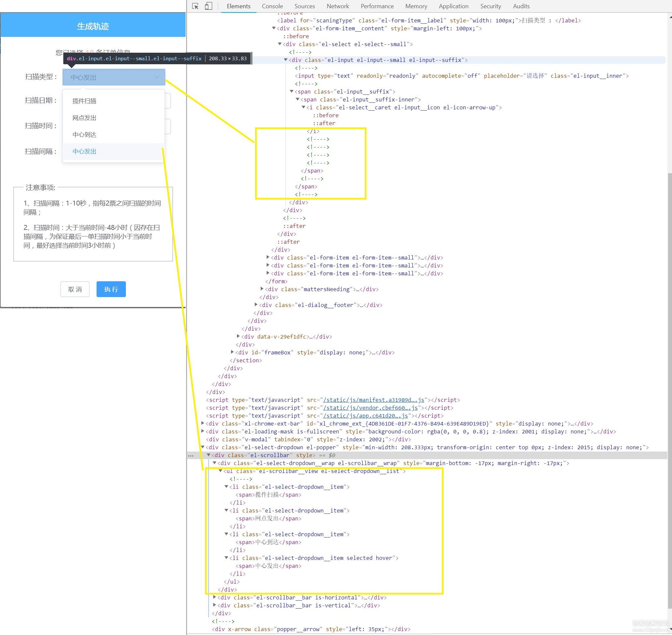Open the app.c641d20 js script link
The image size is (672, 635).
(365, 416)
